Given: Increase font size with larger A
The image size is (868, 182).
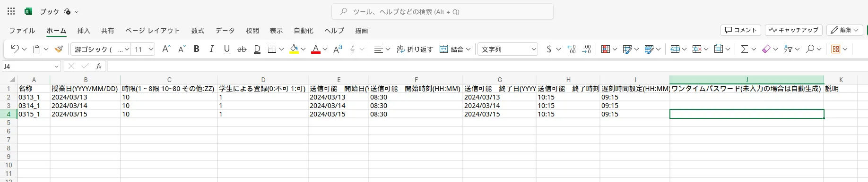Looking at the screenshot, I should click(166, 49).
